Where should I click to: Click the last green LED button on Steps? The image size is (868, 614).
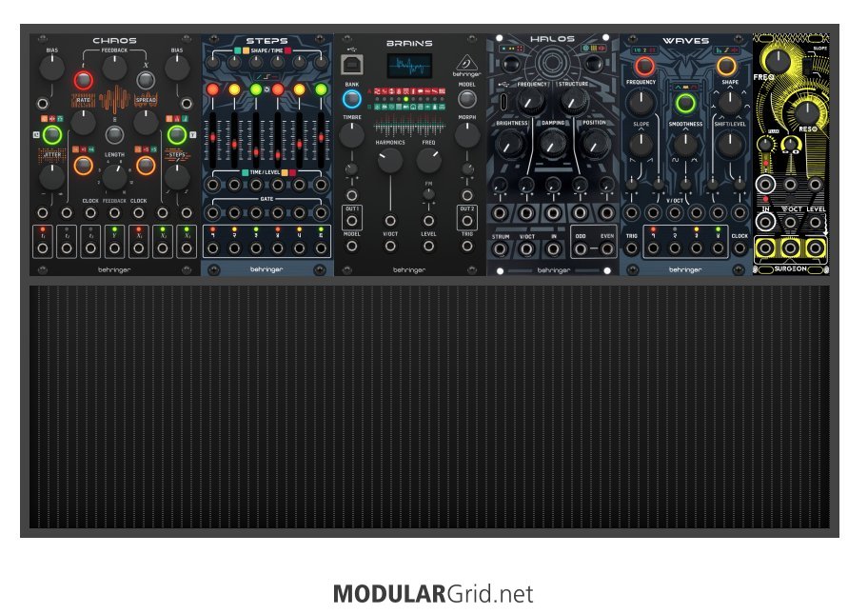[321, 89]
